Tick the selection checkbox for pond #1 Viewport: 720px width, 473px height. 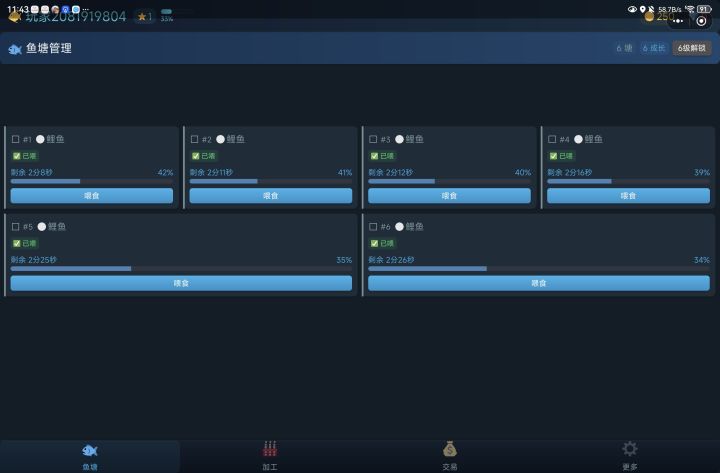click(16, 139)
